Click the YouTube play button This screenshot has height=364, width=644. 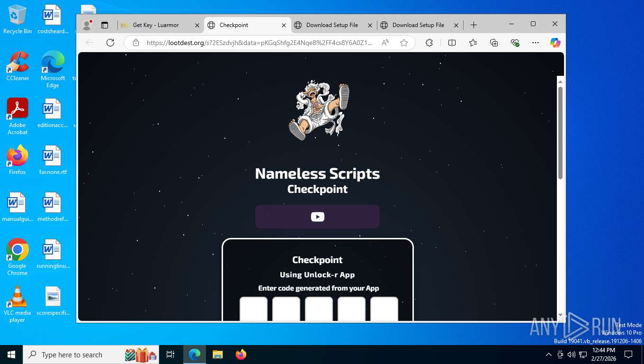click(317, 217)
